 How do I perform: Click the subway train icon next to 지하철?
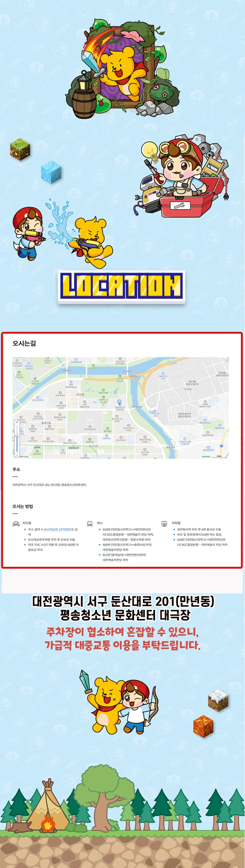pyautogui.click(x=164, y=524)
